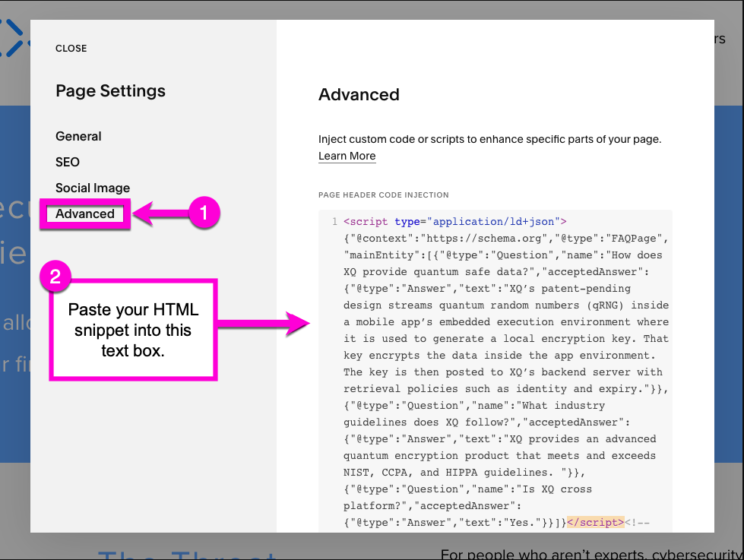Click the PAGE HEADER CODE INJECTION label
The height and width of the screenshot is (560, 744).
(x=383, y=195)
